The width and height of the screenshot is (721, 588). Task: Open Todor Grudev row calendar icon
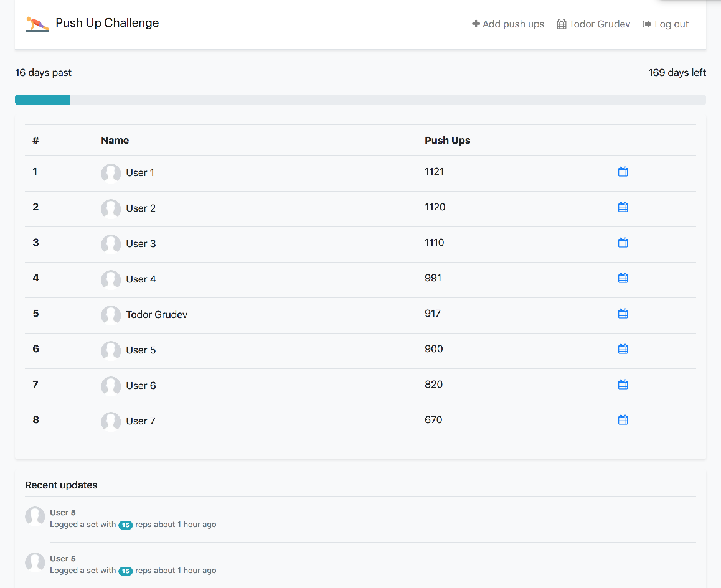point(623,314)
